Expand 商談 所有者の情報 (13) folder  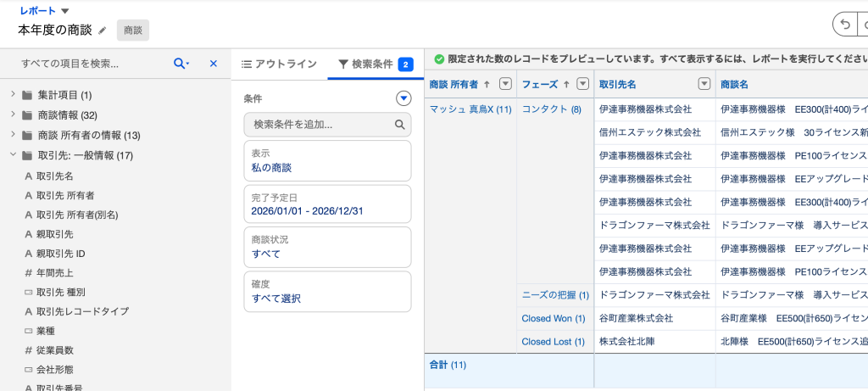tap(13, 135)
